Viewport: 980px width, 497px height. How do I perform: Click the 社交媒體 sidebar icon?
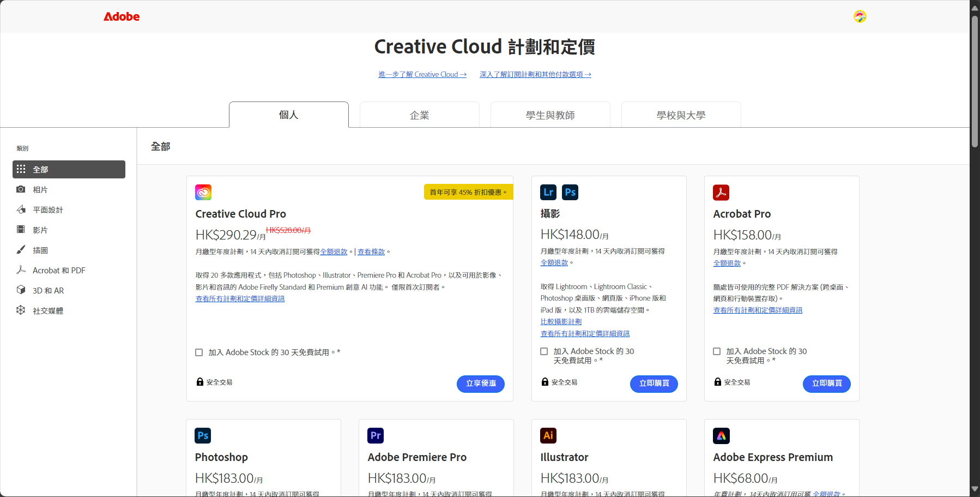point(21,310)
